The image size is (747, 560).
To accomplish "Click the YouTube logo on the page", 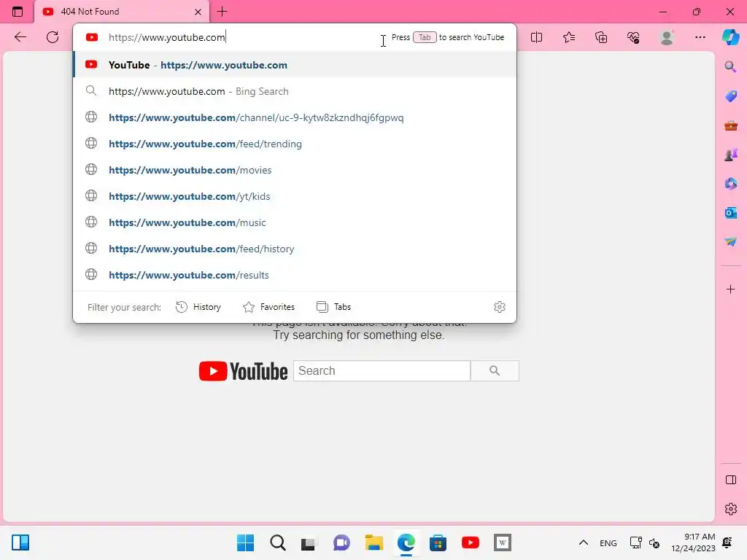I will [243, 371].
